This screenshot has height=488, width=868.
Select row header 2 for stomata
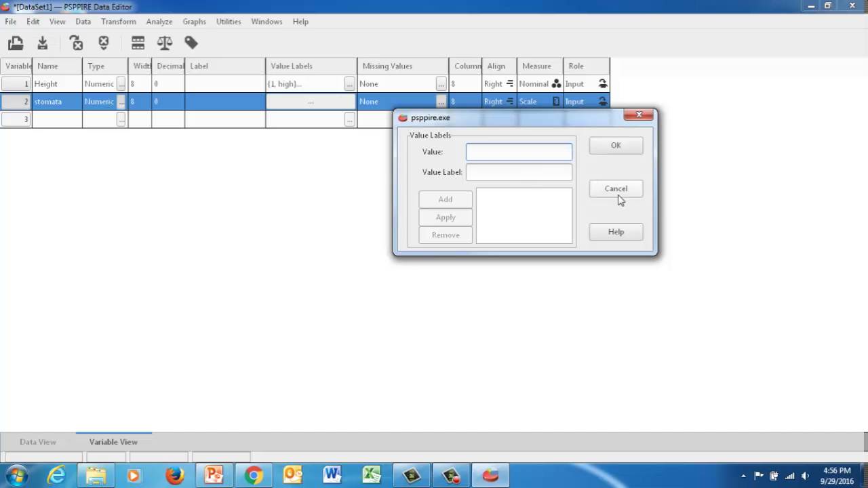16,102
